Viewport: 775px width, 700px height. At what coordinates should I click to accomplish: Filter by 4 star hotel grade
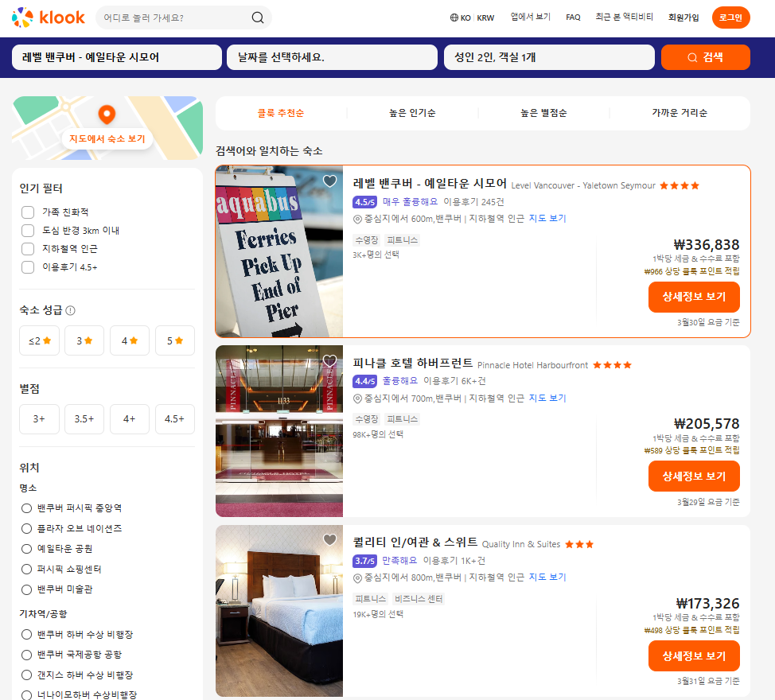click(x=130, y=340)
